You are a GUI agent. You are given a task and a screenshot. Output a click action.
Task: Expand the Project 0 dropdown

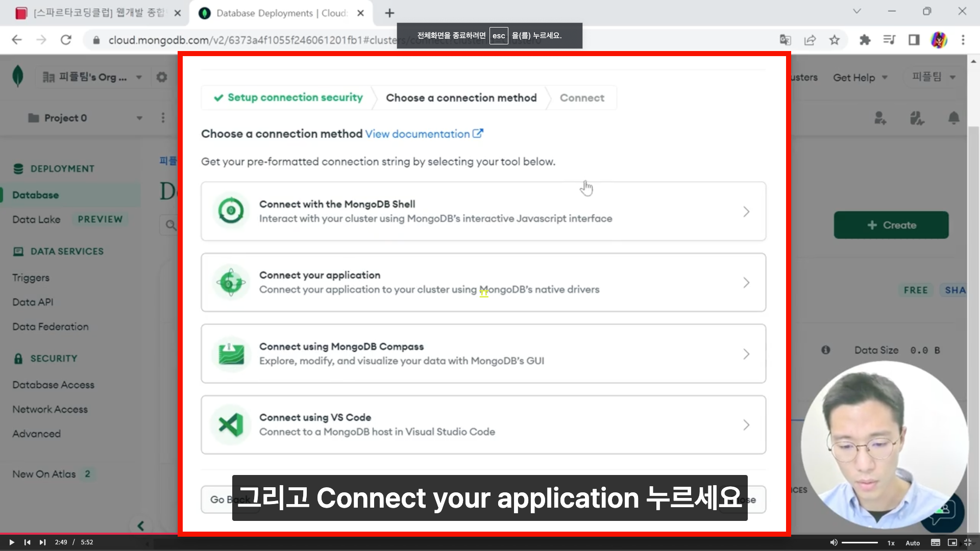139,118
